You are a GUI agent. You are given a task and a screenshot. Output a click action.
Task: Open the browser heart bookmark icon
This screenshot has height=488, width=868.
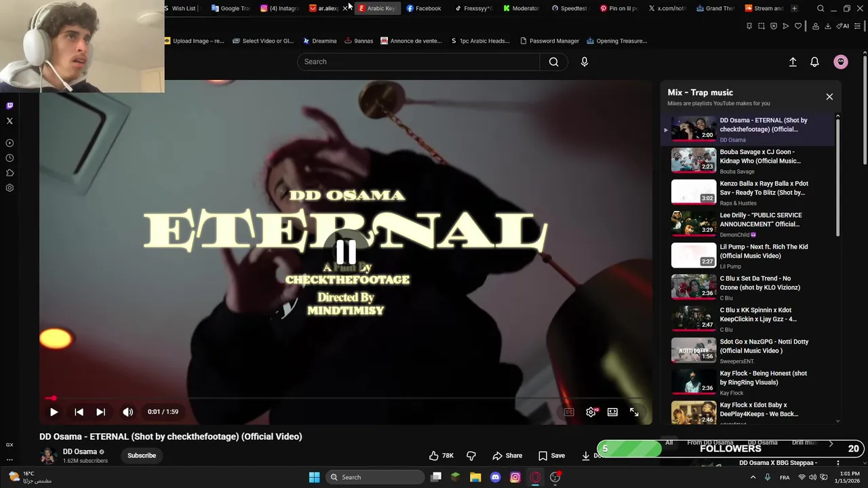[798, 26]
